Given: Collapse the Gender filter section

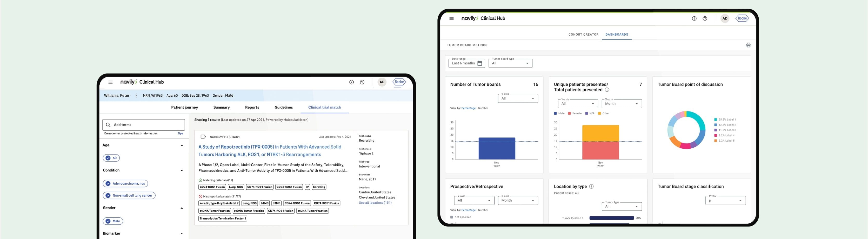Looking at the screenshot, I should coord(182,208).
